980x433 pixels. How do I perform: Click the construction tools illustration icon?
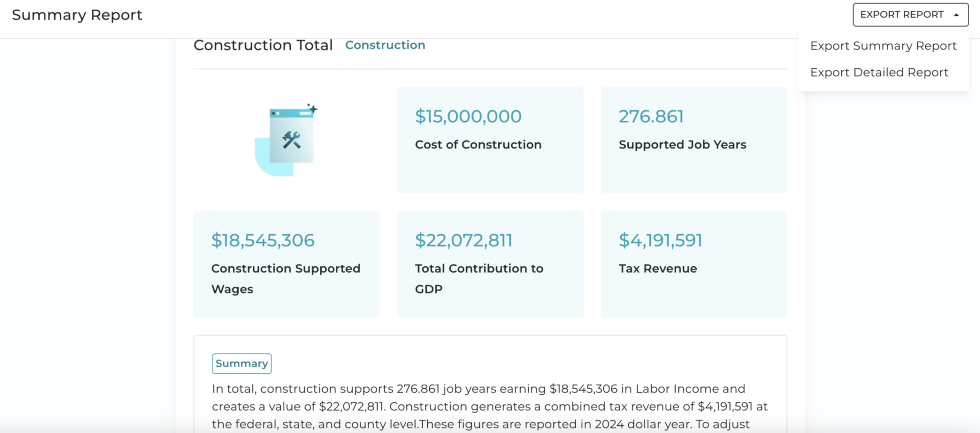point(286,139)
